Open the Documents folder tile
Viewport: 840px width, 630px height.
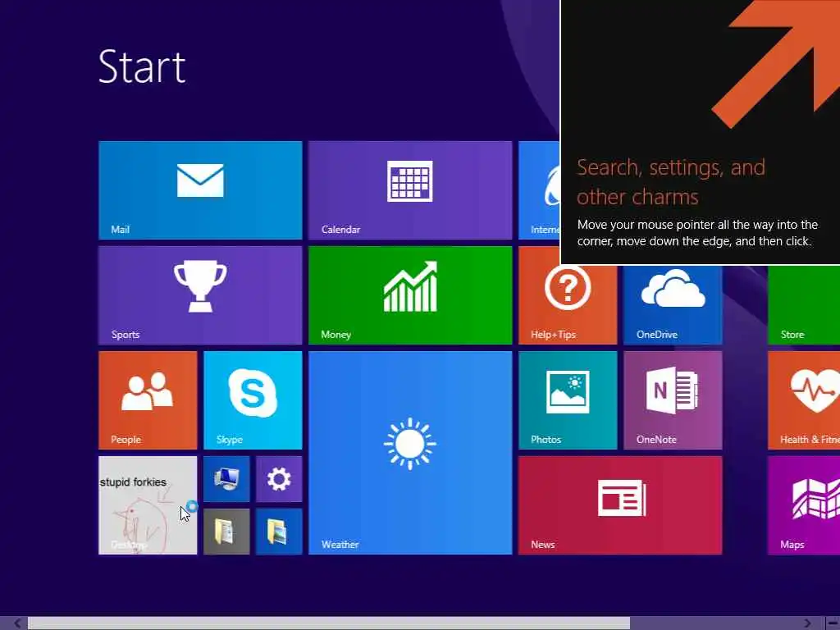pyautogui.click(x=226, y=532)
